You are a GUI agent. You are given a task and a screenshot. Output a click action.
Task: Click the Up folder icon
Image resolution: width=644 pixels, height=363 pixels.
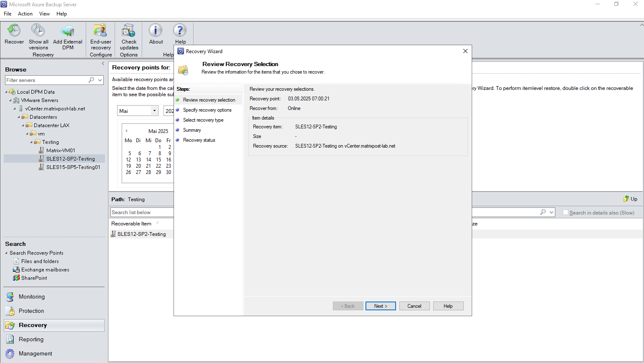626,199
